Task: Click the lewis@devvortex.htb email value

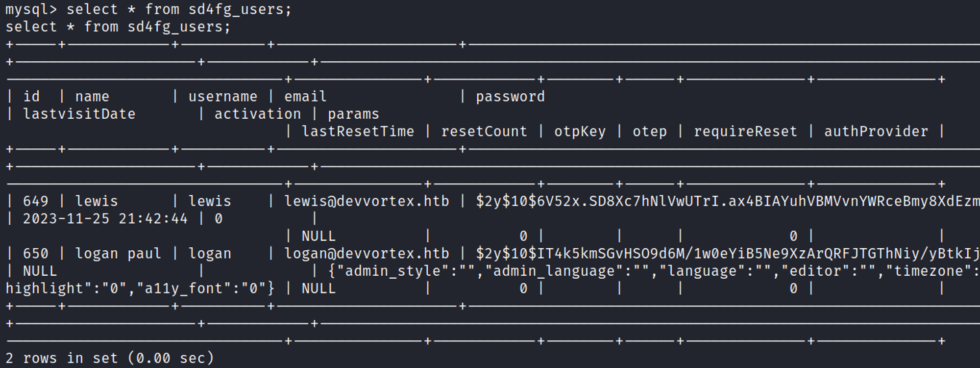Action: pyautogui.click(x=367, y=201)
